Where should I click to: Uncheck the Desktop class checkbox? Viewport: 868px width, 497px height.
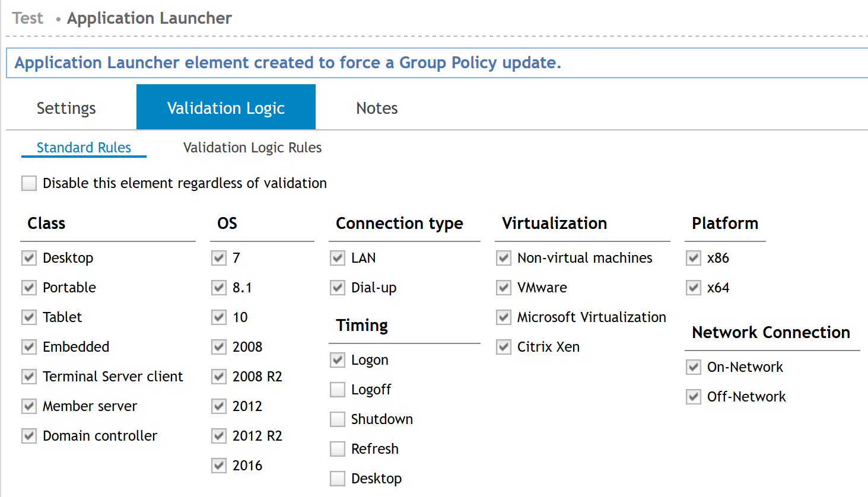pos(29,257)
